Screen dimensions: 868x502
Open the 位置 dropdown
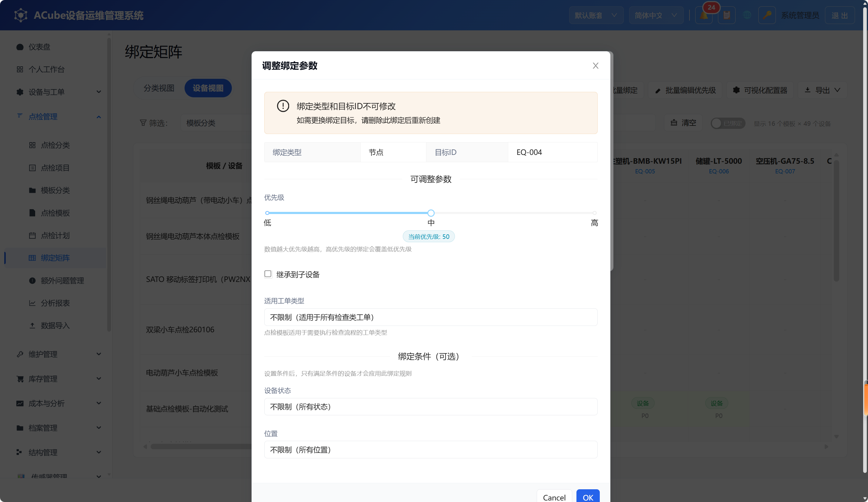[x=431, y=449]
